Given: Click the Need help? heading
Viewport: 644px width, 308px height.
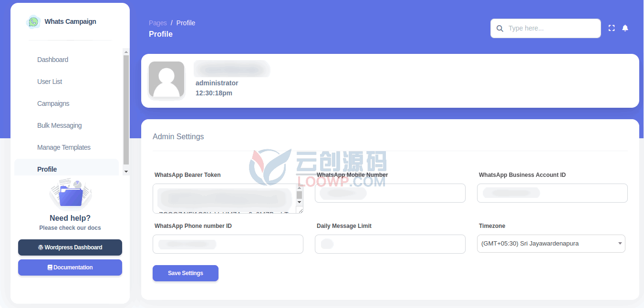Looking at the screenshot, I should tap(70, 218).
